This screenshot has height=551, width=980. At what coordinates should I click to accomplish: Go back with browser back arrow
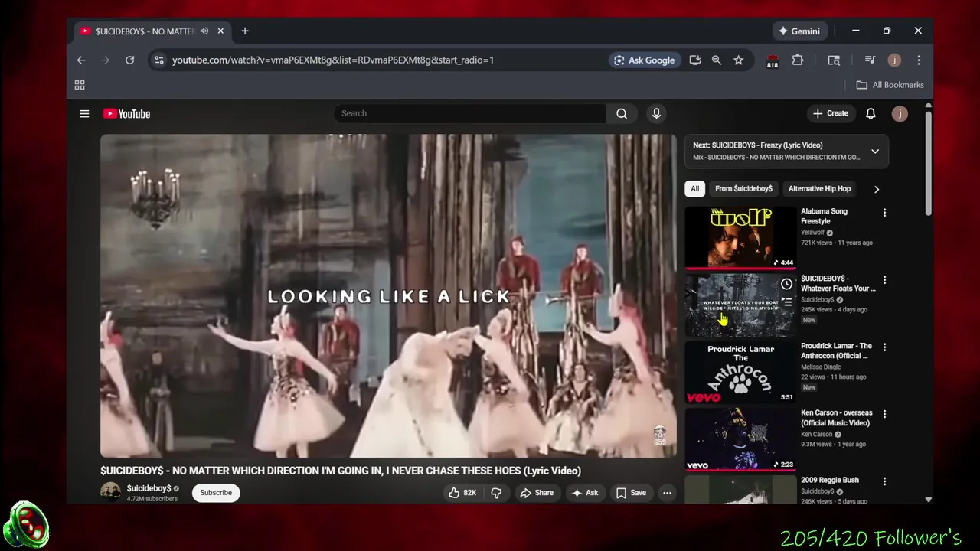point(81,60)
